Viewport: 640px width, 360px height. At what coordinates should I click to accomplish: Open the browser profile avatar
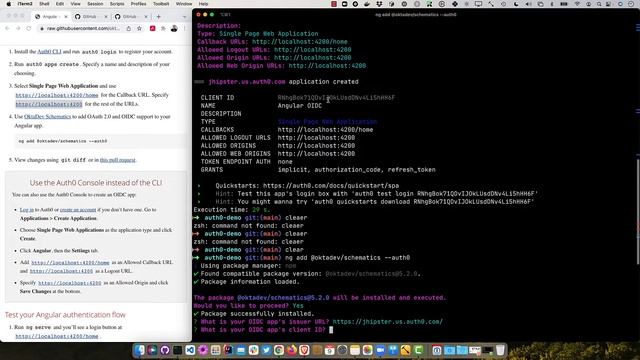pyautogui.click(x=174, y=28)
